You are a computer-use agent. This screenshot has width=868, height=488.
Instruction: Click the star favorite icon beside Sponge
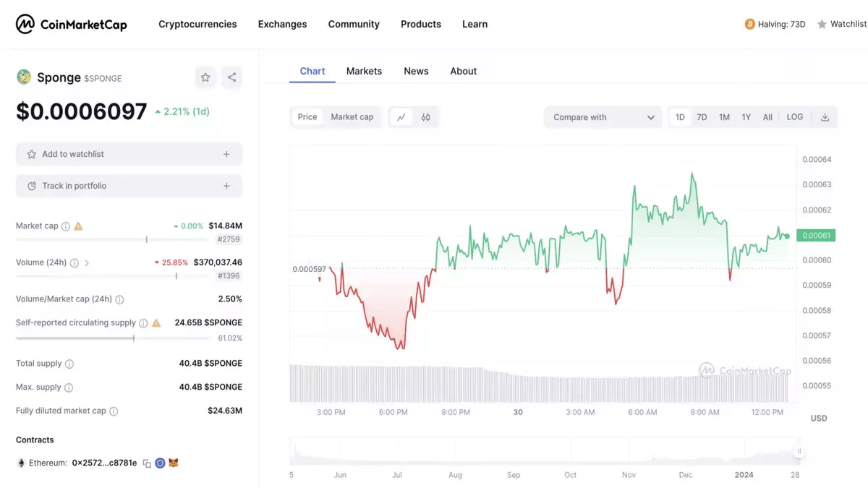pyautogui.click(x=205, y=77)
